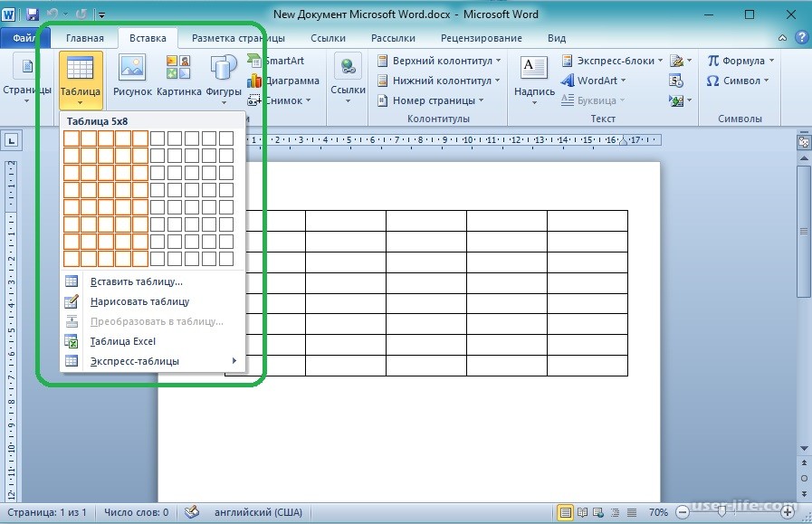Image resolution: width=812 pixels, height=524 pixels.
Task: Open the Картинка clip art tool
Action: click(x=178, y=77)
